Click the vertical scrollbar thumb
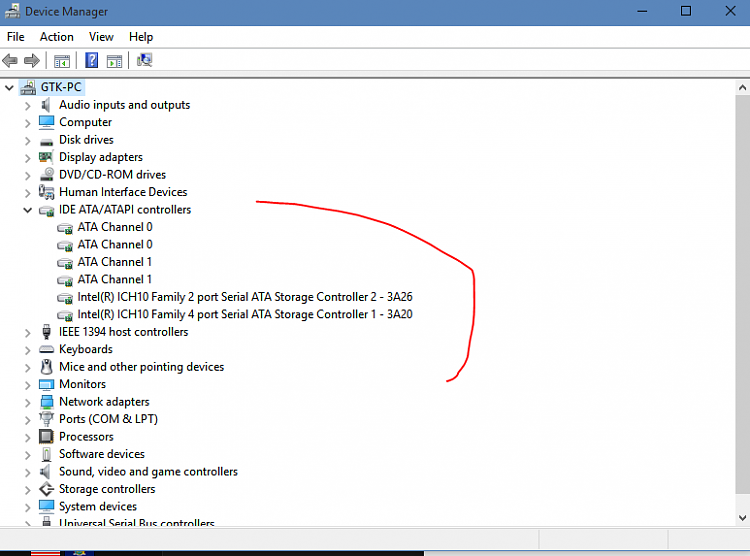Screen dimensions: 750x556 (742, 295)
